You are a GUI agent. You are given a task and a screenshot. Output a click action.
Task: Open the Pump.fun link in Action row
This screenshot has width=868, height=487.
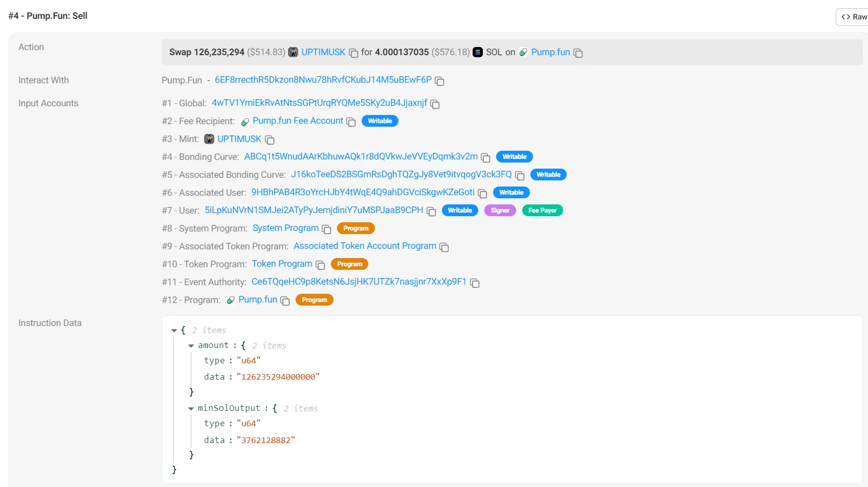coord(550,52)
